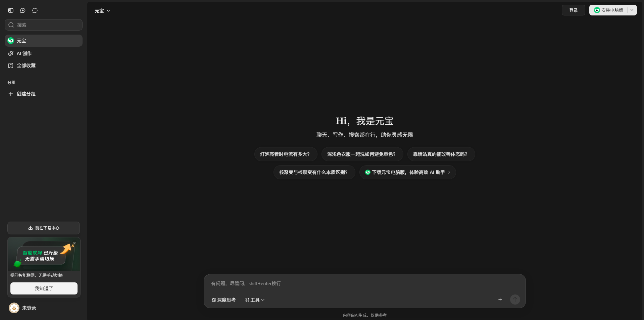Click the dashed circle icon in sidebar header
644x320 pixels.
coord(35,10)
